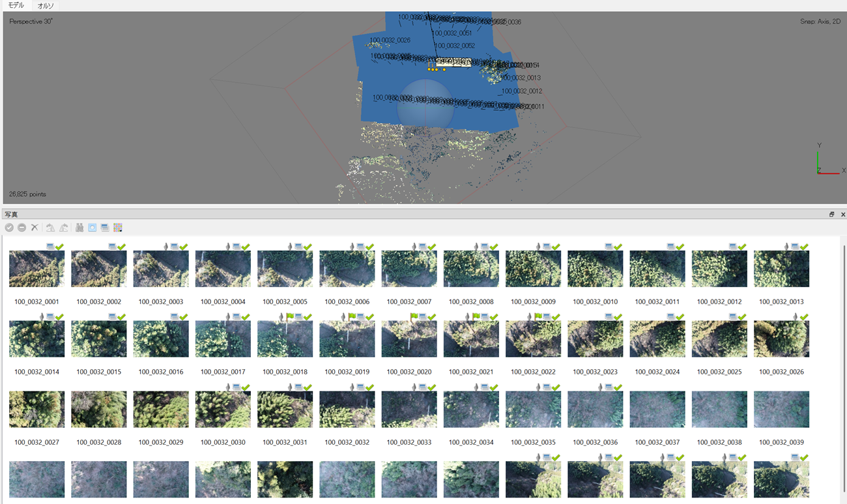Viewport: 847px width, 504px height.
Task: Select photo thumbnail 100_0032_0001
Action: coord(36,269)
